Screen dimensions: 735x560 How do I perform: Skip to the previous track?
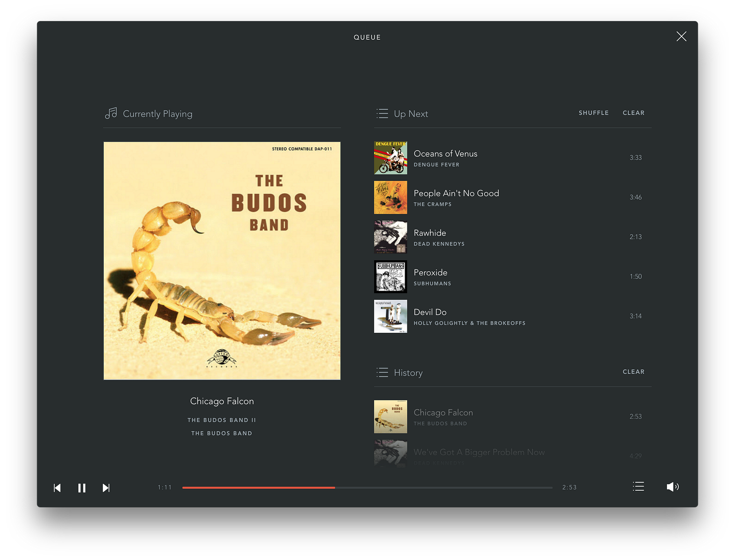57,487
